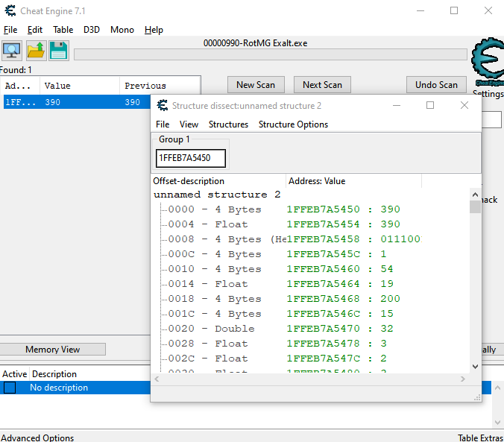Click the Group 1 address input field
Image resolution: width=504 pixels, height=442 pixels.
tap(190, 158)
